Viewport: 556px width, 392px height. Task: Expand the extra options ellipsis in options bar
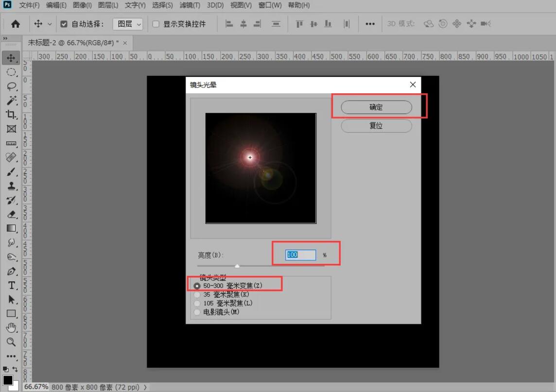click(x=370, y=23)
